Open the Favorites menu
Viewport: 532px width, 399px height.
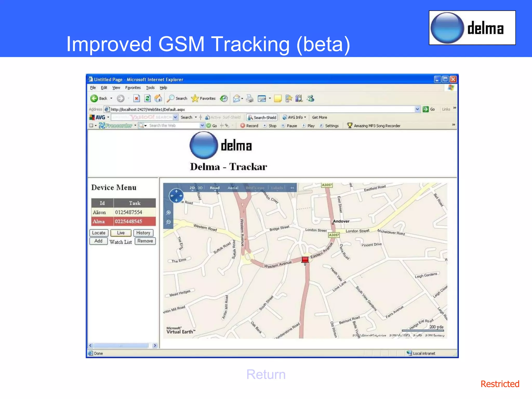click(x=133, y=88)
